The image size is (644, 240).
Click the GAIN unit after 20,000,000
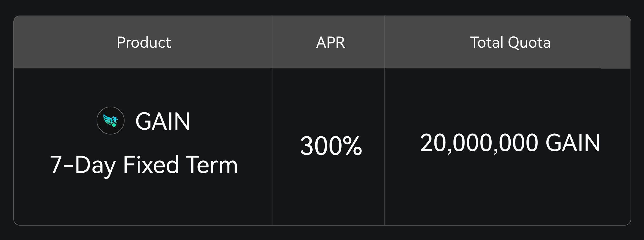[x=573, y=143]
